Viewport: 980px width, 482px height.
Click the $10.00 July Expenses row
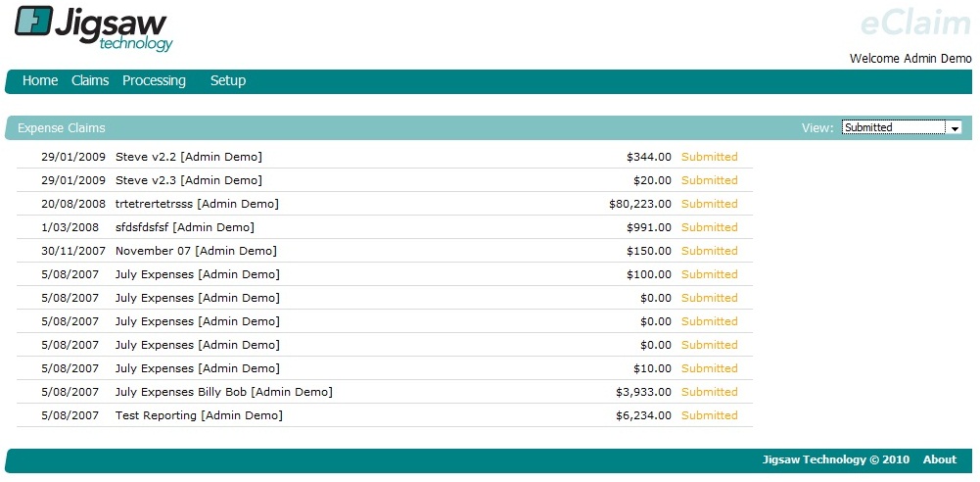[x=197, y=368]
